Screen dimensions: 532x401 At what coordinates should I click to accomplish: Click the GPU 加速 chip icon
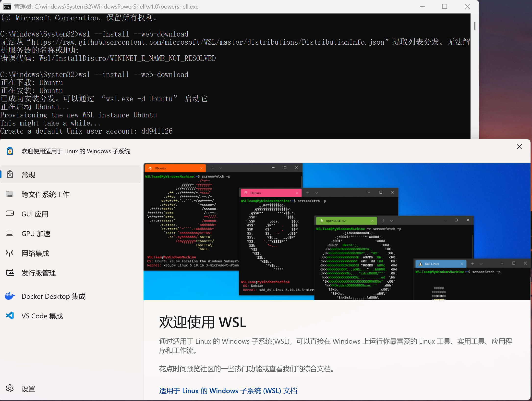click(x=10, y=233)
